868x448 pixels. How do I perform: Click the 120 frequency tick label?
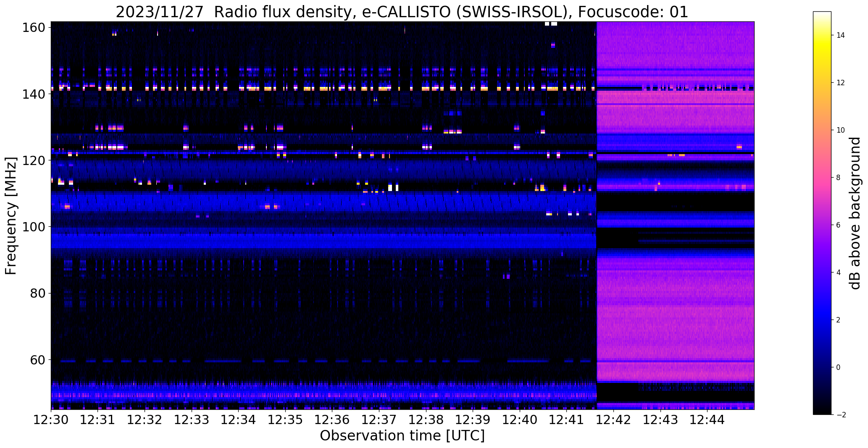(x=33, y=160)
